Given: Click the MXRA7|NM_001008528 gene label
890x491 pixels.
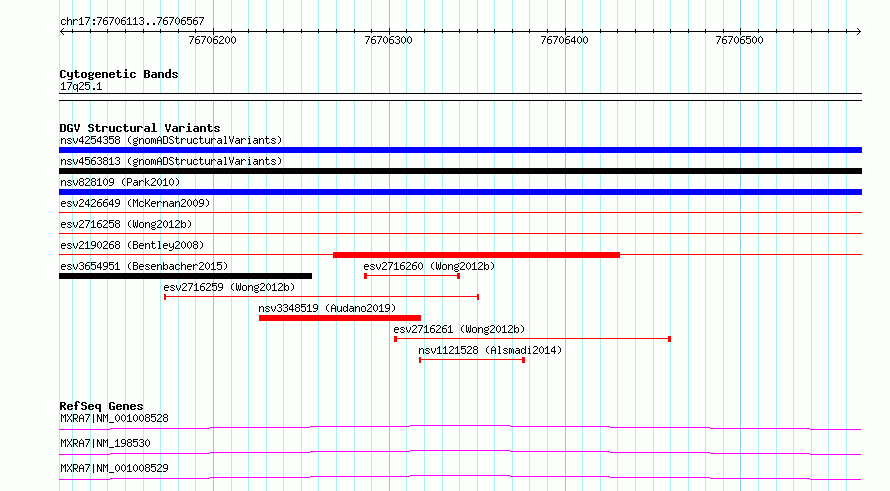Looking at the screenshot, I should point(114,418).
